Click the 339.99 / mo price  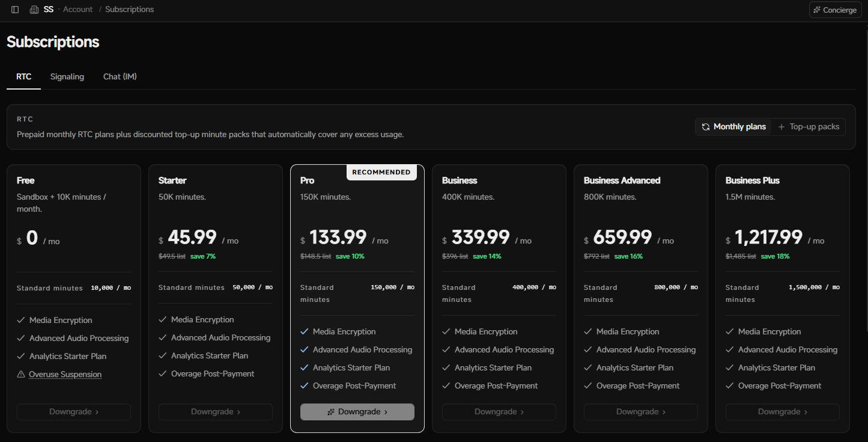(487, 238)
